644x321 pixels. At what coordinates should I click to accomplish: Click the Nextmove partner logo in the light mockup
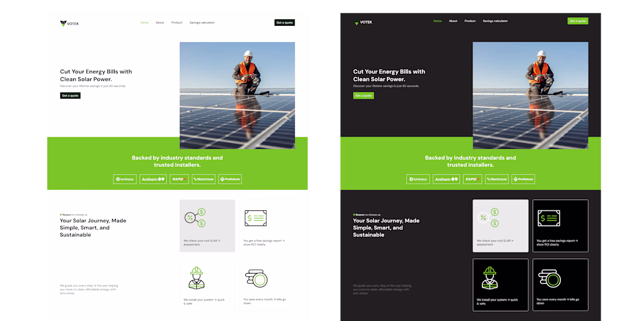click(x=204, y=179)
